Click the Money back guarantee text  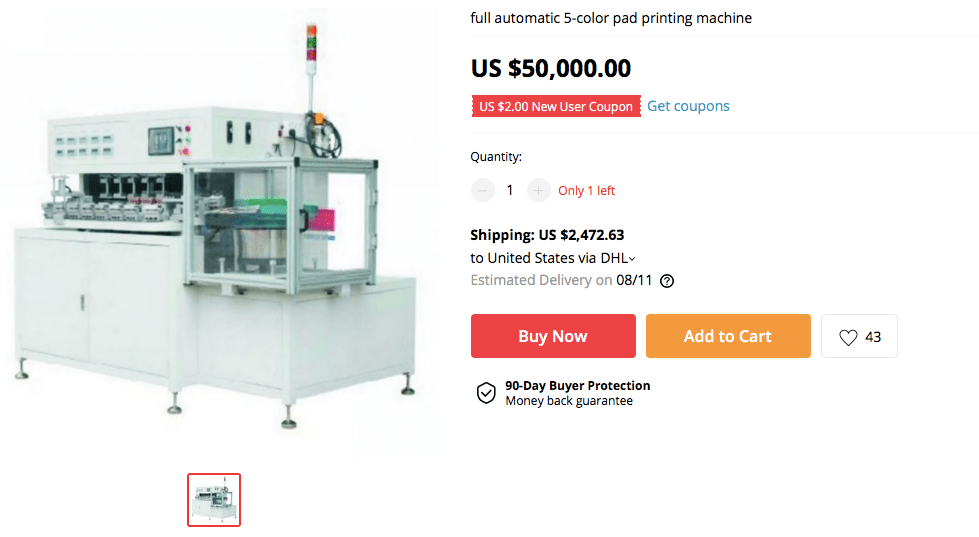569,401
